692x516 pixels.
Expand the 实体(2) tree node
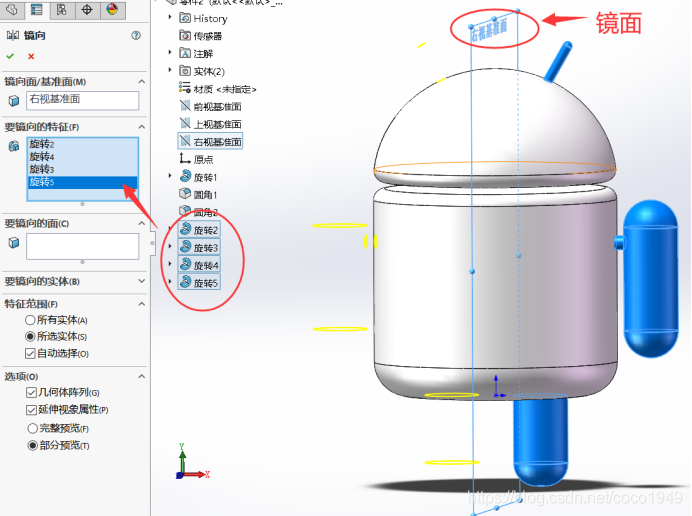170,70
